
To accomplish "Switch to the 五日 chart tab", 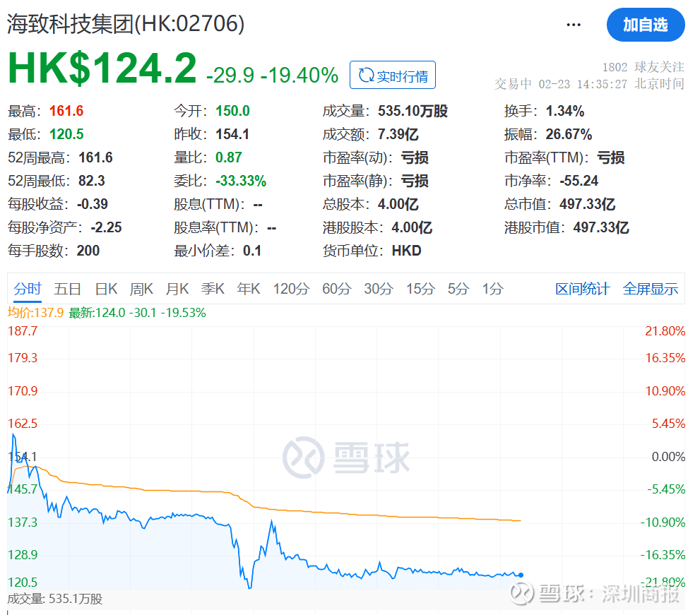I will coord(67,289).
